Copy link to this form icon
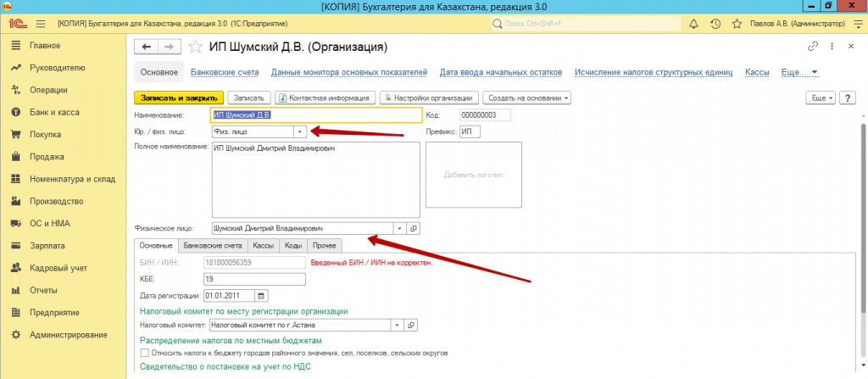 (813, 47)
